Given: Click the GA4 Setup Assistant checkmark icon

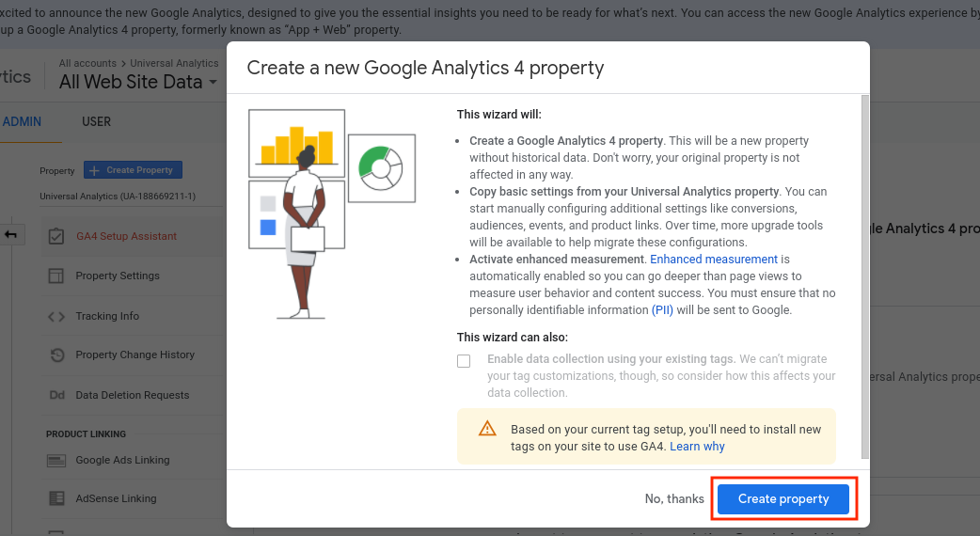Looking at the screenshot, I should 56,236.
